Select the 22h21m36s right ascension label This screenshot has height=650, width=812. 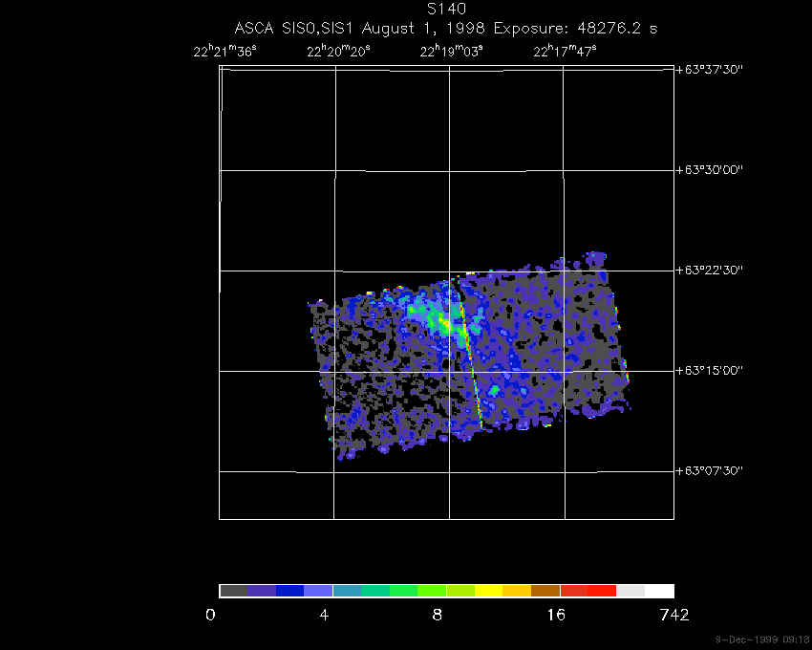224,51
